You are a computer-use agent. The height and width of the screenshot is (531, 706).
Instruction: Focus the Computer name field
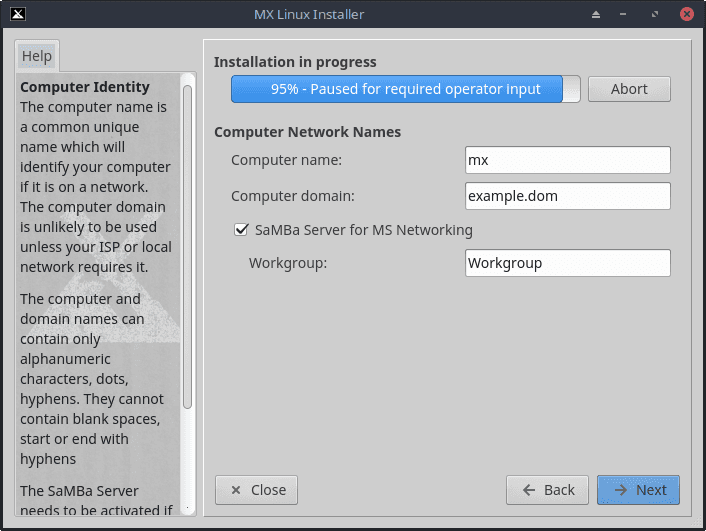pyautogui.click(x=567, y=160)
